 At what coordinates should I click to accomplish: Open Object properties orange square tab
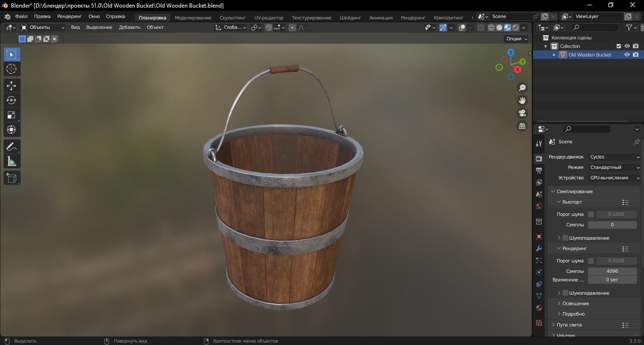click(x=539, y=236)
